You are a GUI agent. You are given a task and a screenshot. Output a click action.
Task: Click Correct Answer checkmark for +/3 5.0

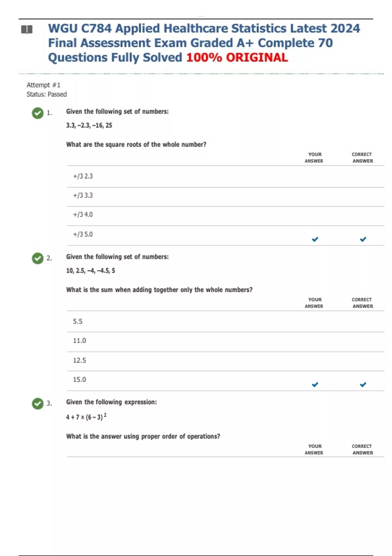(363, 239)
